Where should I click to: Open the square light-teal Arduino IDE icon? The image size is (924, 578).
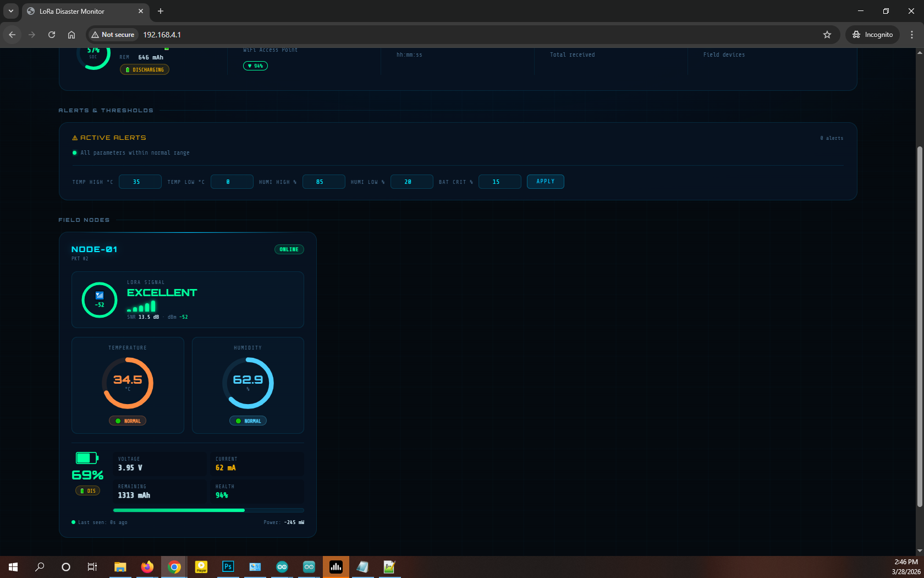pos(309,567)
